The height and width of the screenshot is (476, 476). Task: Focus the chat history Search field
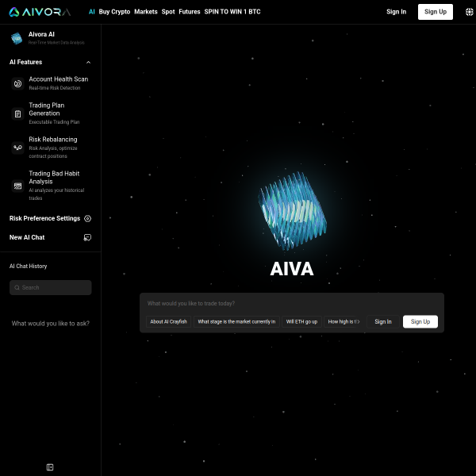(x=51, y=287)
